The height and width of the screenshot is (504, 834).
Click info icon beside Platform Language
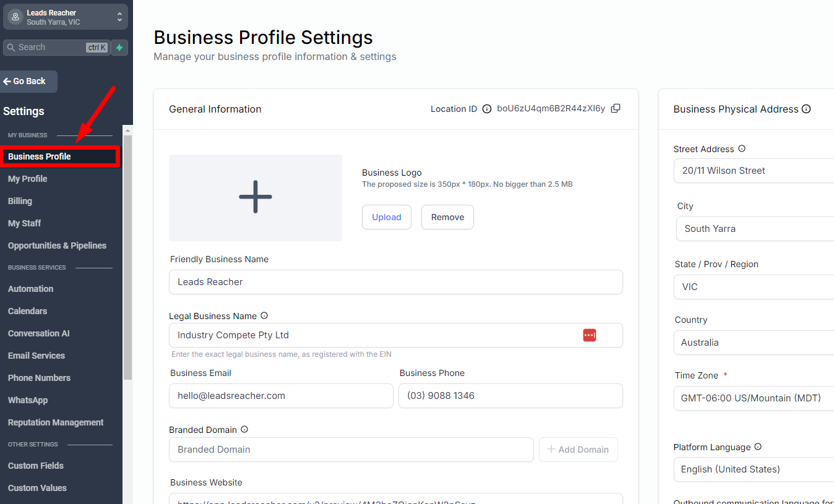click(x=758, y=447)
